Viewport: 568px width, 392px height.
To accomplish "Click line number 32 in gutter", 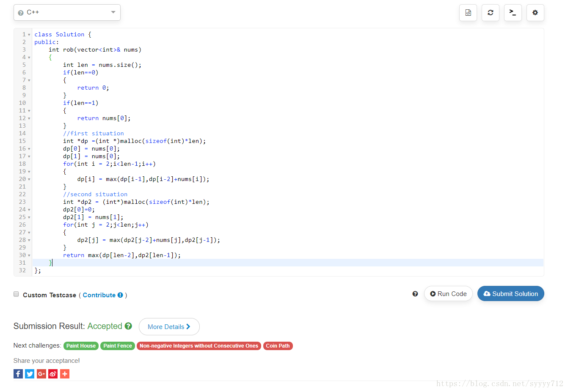I will click(22, 271).
